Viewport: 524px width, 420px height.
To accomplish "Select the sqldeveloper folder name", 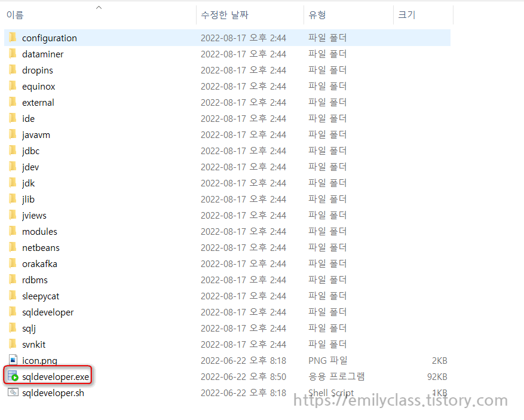I will click(x=48, y=312).
